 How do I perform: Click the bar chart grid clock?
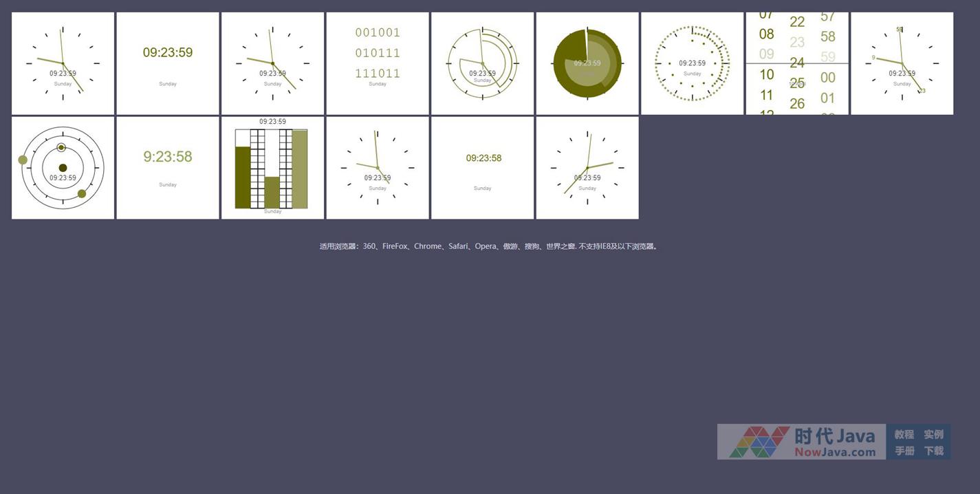click(x=272, y=168)
